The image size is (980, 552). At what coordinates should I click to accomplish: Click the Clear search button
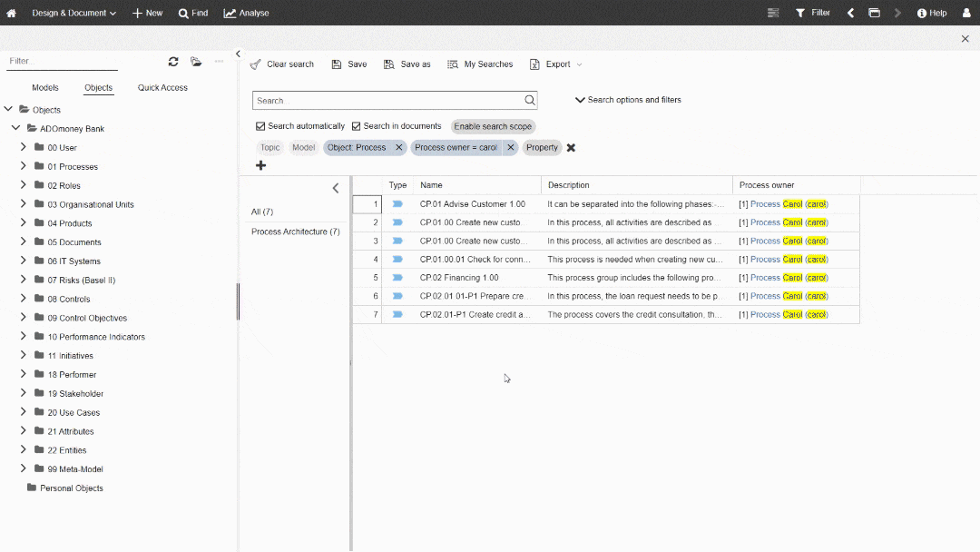(x=282, y=64)
